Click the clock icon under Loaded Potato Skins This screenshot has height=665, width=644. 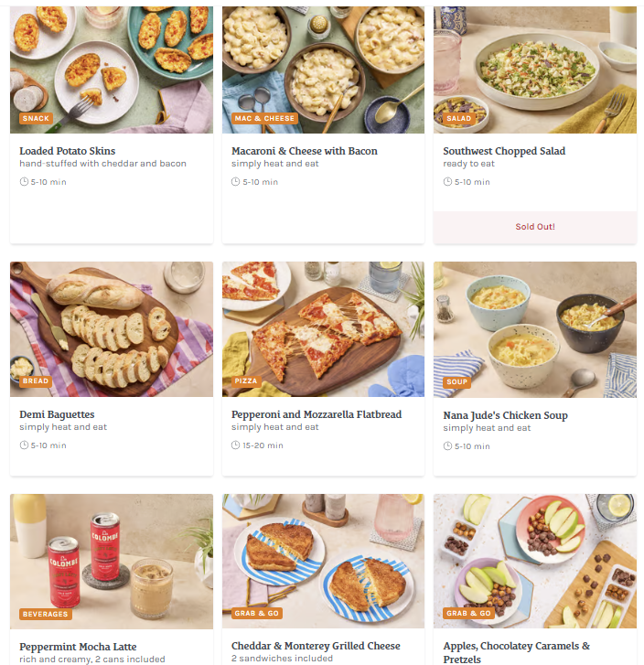tap(24, 182)
